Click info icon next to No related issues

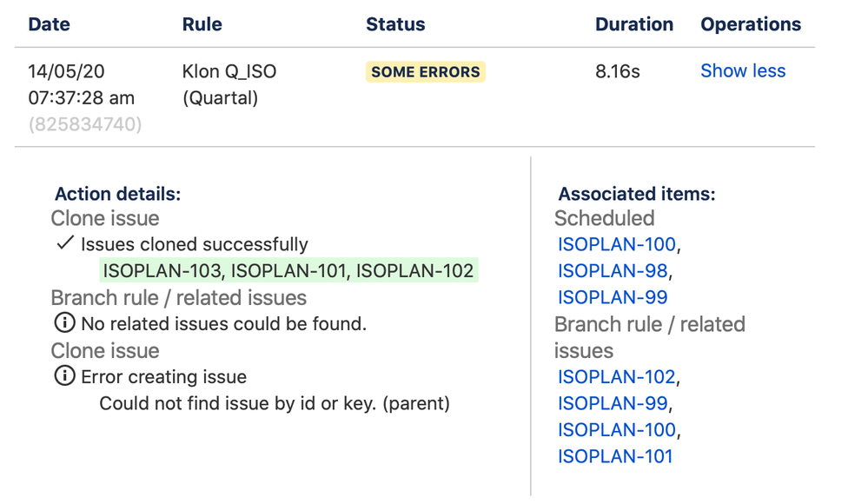pos(65,322)
